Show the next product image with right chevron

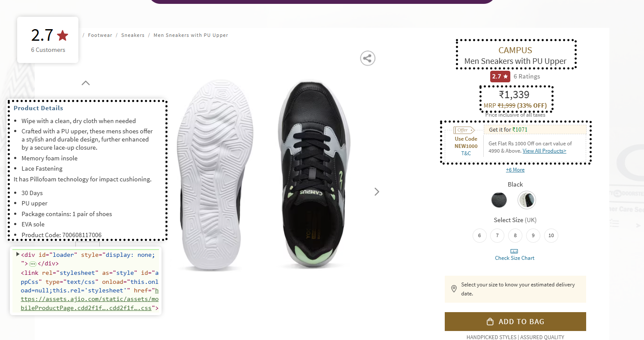377,192
